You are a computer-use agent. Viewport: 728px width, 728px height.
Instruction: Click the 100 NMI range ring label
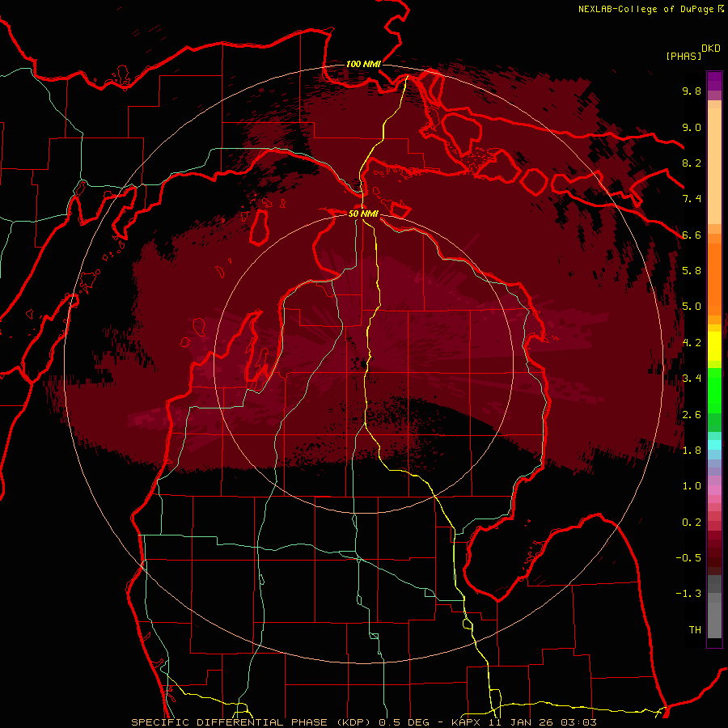coord(363,64)
